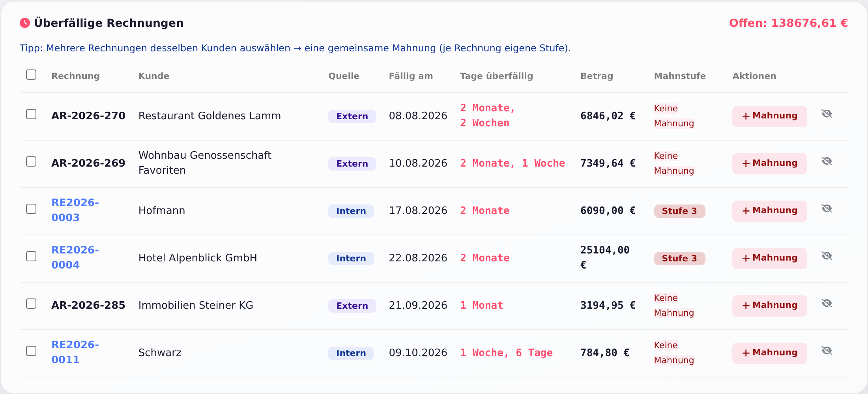Click the Stufe 3 badge in Hofmann's row
The height and width of the screenshot is (394, 868).
[x=679, y=211]
